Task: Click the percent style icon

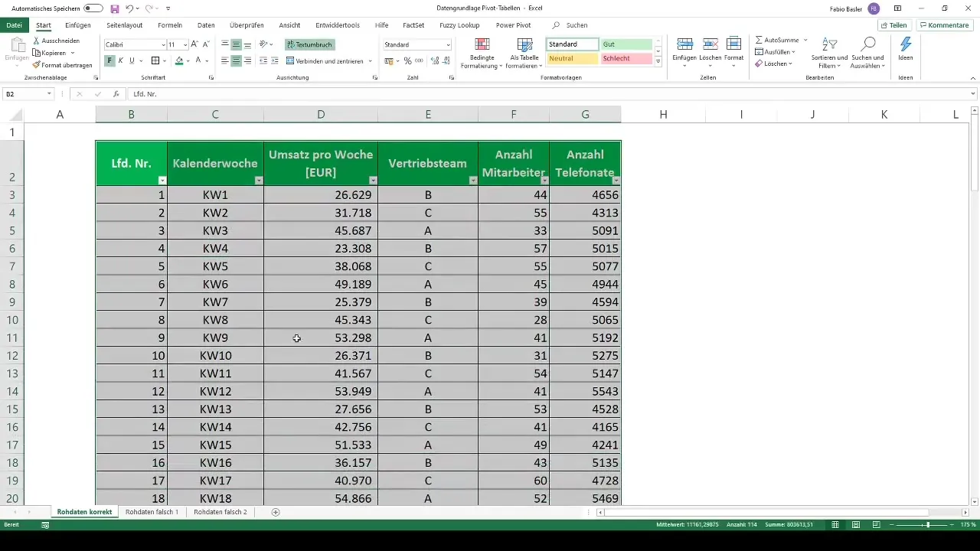Action: coord(407,60)
